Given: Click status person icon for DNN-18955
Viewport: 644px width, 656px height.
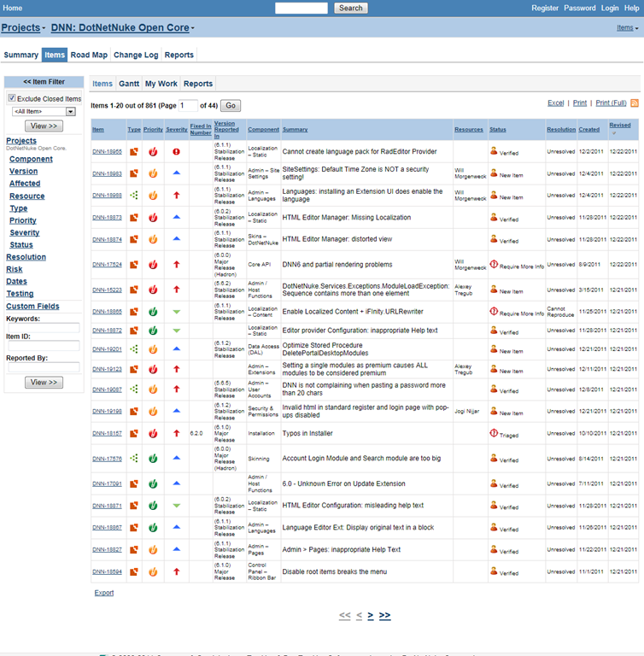Looking at the screenshot, I should [494, 150].
